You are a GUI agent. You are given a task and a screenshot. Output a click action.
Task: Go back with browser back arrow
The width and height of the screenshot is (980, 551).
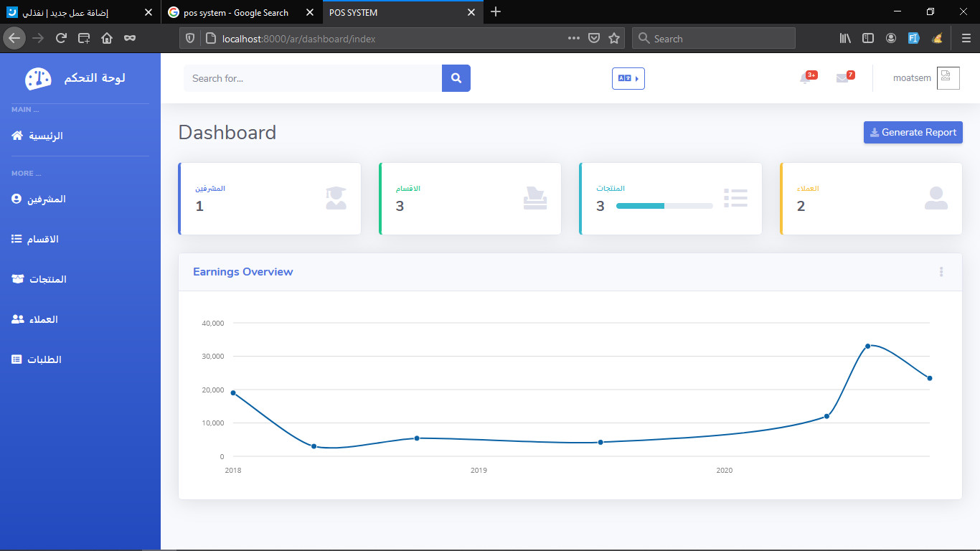14,38
